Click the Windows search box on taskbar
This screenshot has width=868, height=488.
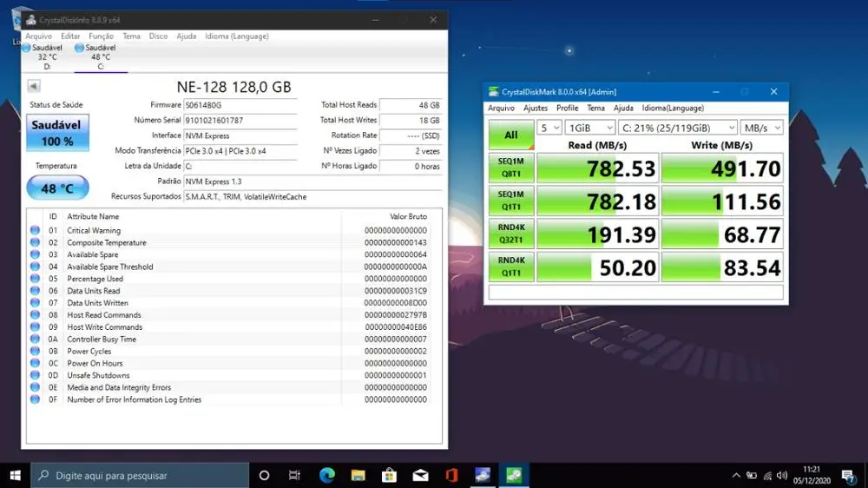[x=140, y=475]
